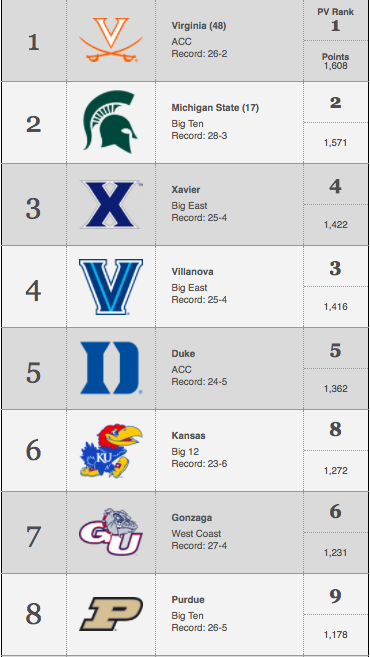This screenshot has width=370, height=657.
Task: Open the Purdue P logo
Action: [x=111, y=614]
